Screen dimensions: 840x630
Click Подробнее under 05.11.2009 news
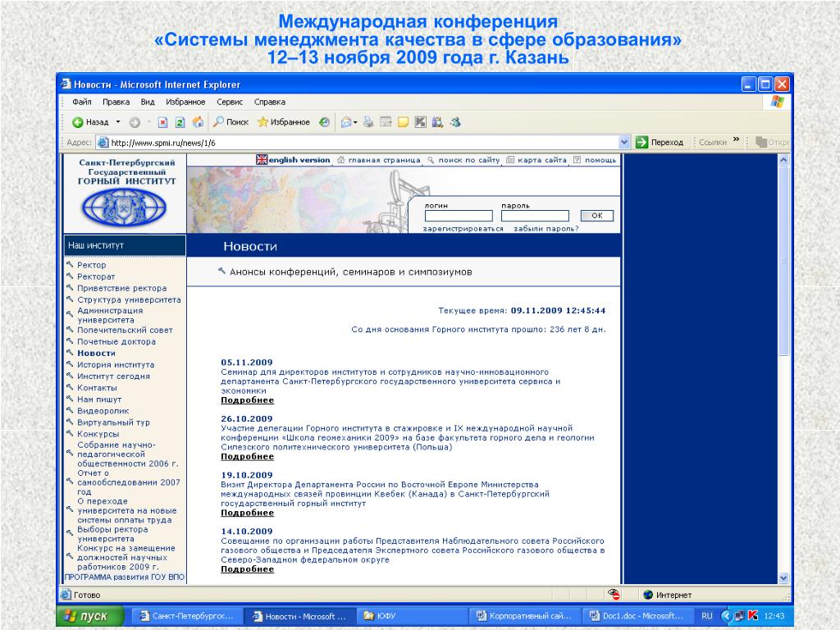248,400
